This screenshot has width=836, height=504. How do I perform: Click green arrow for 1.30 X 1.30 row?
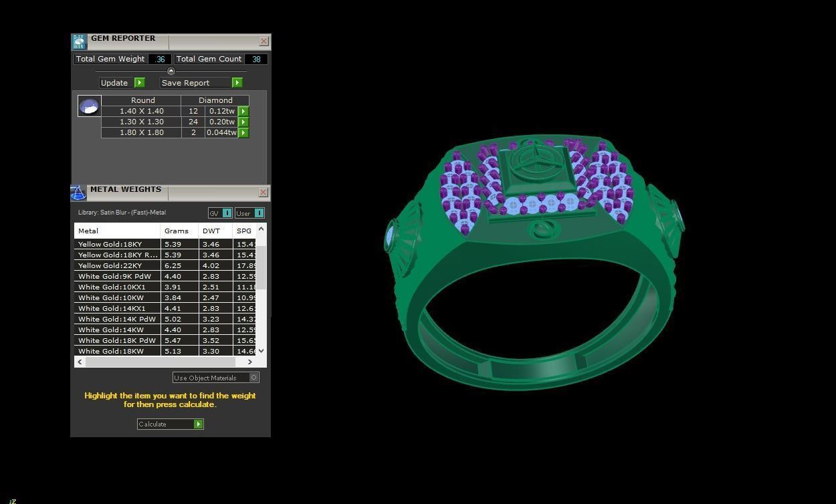coord(243,122)
